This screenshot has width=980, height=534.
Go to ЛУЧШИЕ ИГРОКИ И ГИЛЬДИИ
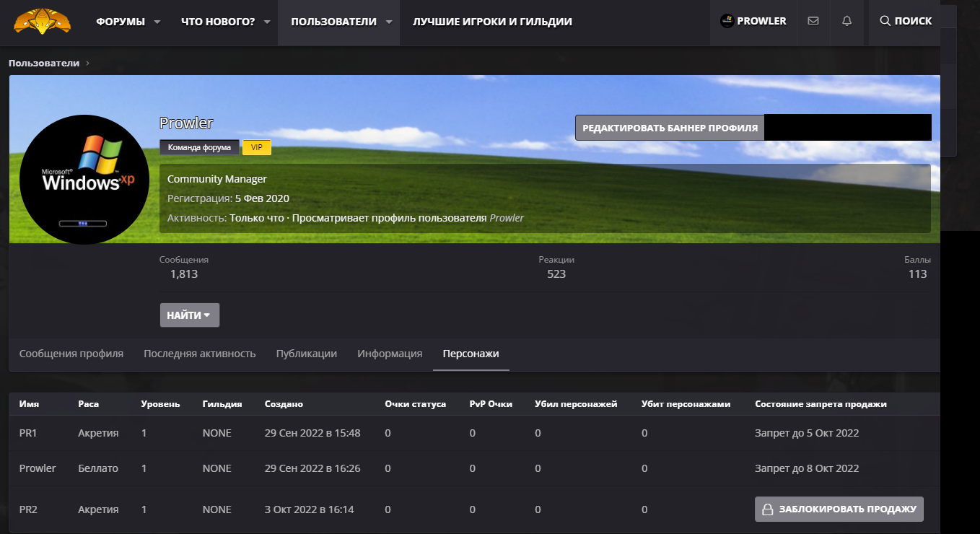[492, 22]
